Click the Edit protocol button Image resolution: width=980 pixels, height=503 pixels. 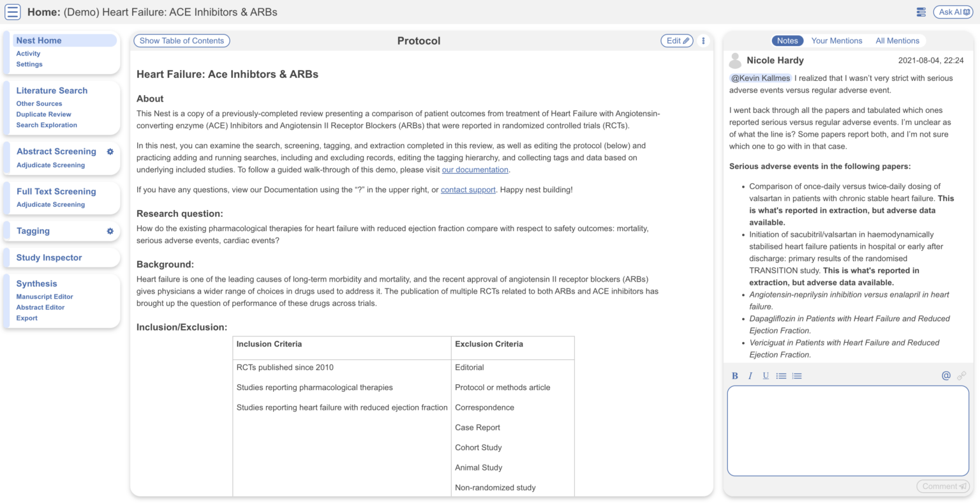point(677,41)
